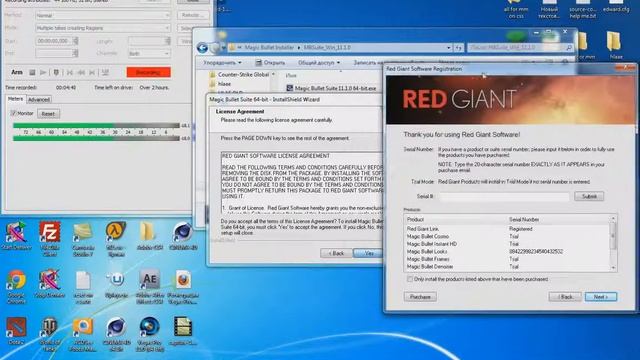Screen dimensions: 640x360
Task: Click the Submit button beside Serial #
Action: tap(589, 196)
